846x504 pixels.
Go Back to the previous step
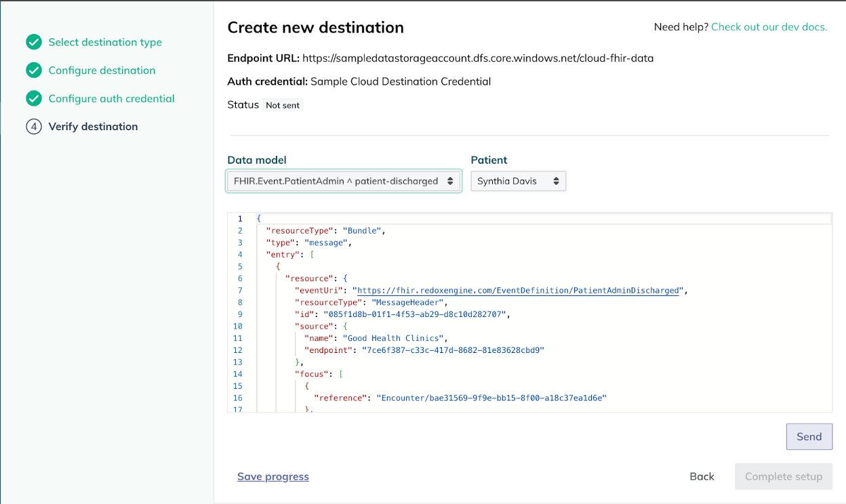[x=702, y=477]
